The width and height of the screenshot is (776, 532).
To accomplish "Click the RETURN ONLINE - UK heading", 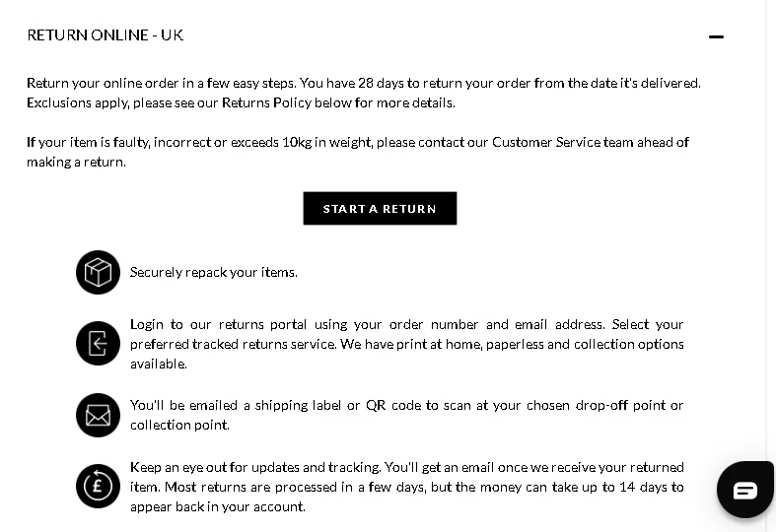I will [105, 35].
